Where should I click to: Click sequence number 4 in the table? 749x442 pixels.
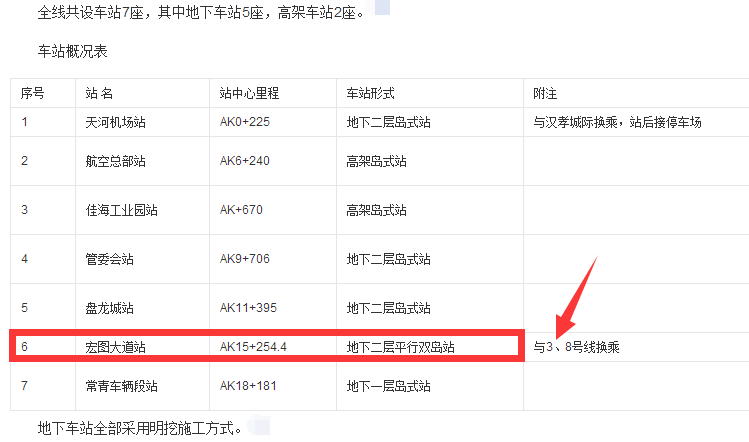(24, 259)
